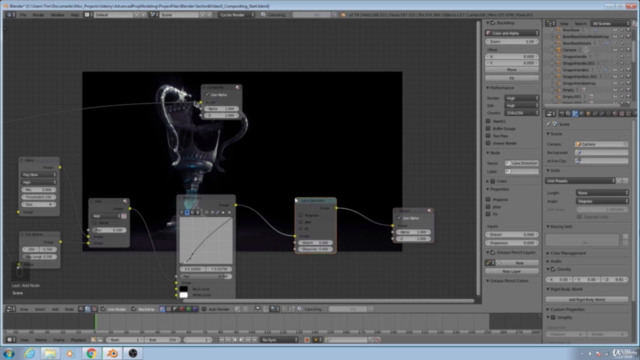Open the Add menu in the node editor header
Image resolution: width=640 pixels, height=360 pixels.
55,309
